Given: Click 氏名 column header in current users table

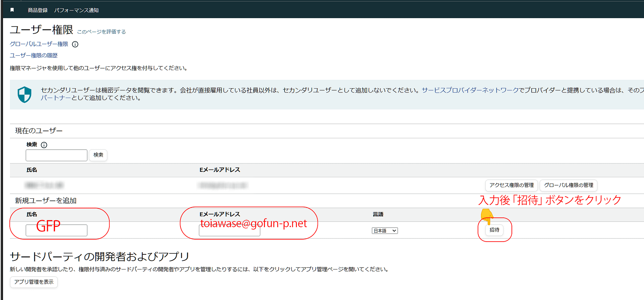Looking at the screenshot, I should tap(32, 170).
